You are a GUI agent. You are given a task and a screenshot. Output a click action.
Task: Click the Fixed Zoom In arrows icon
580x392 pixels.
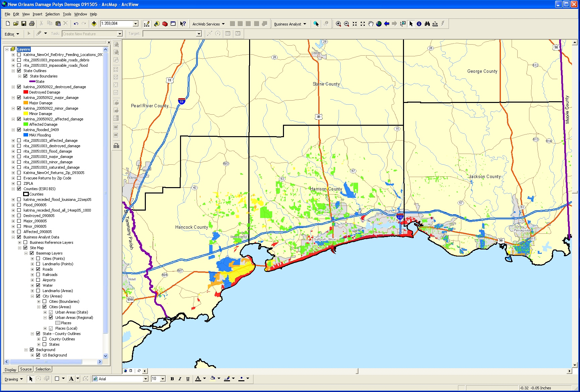pyautogui.click(x=354, y=24)
